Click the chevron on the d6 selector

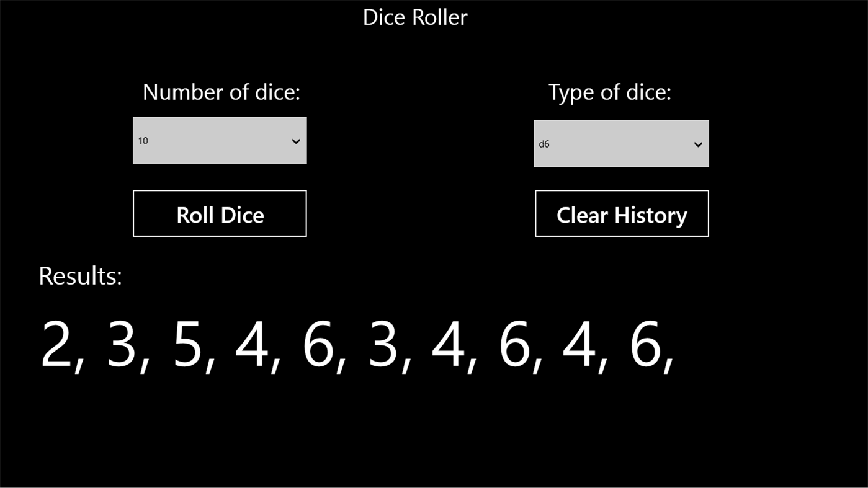(x=697, y=143)
